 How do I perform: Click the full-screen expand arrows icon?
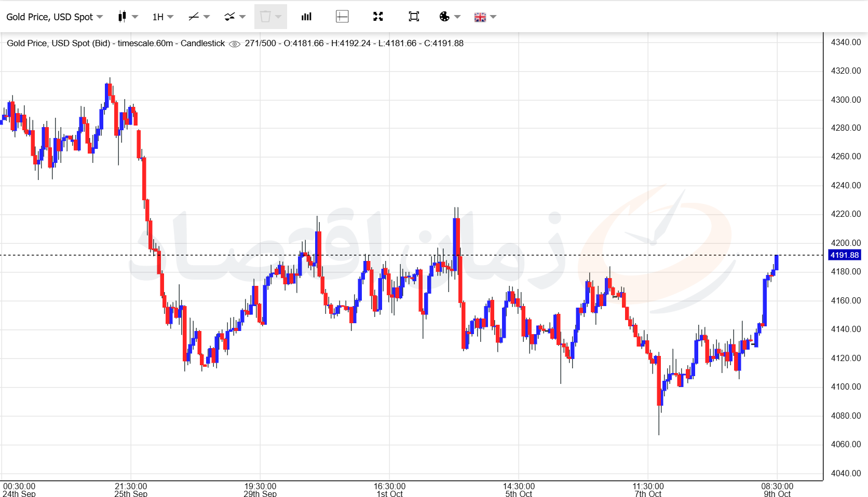378,17
